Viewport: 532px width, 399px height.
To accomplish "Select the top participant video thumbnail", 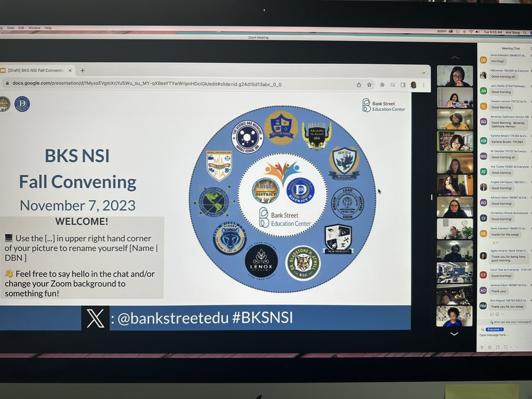I will (x=454, y=76).
